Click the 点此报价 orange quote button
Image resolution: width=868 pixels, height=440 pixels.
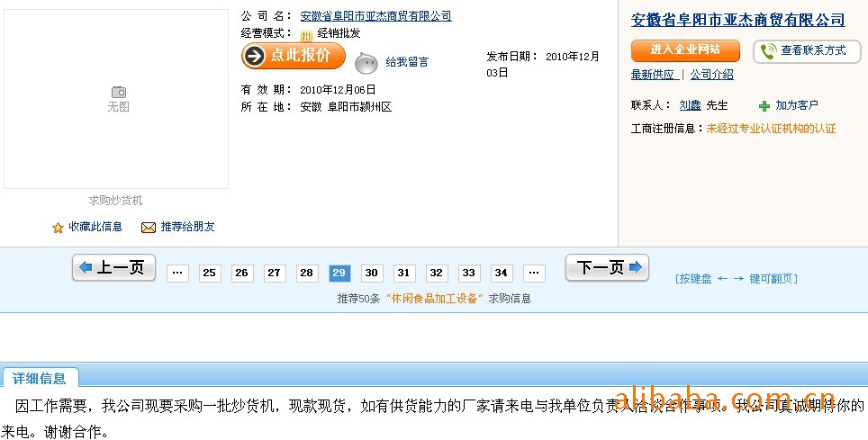pyautogui.click(x=294, y=56)
